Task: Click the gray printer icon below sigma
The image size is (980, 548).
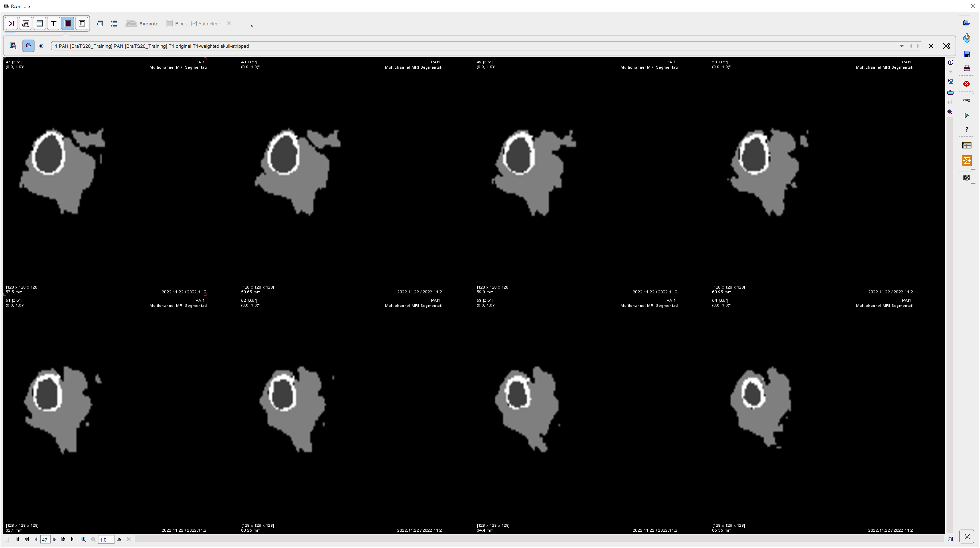Action: point(967,178)
